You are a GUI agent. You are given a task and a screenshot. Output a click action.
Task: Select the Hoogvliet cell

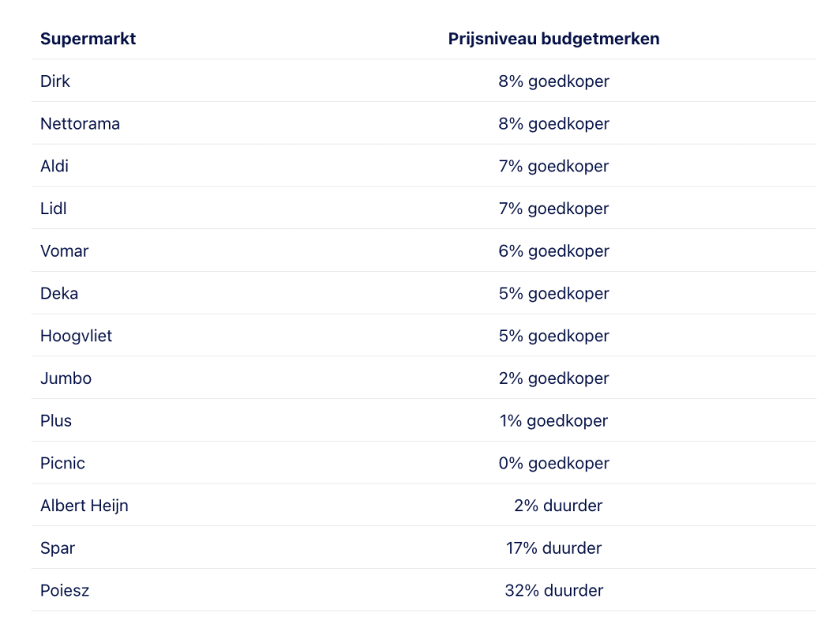pos(76,336)
